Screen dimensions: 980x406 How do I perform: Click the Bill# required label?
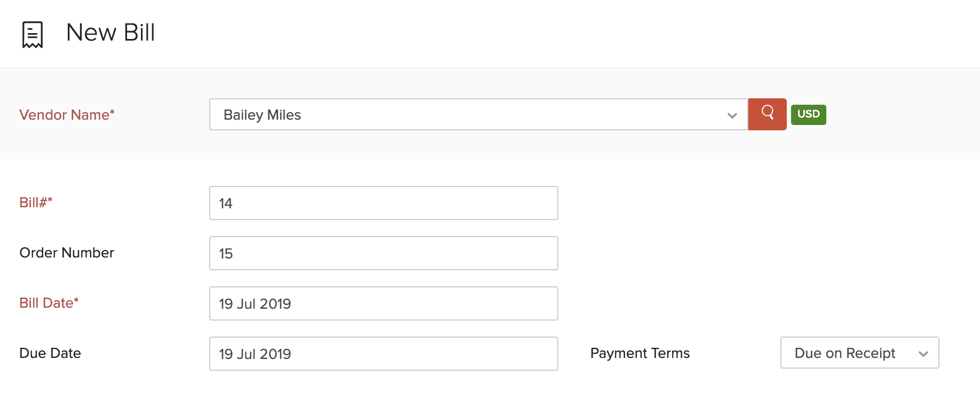pos(36,202)
